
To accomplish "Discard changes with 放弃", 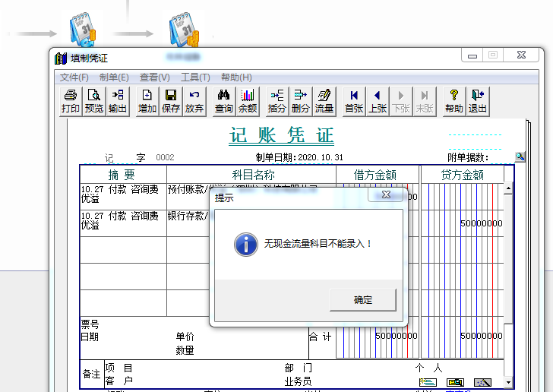I will (x=194, y=101).
